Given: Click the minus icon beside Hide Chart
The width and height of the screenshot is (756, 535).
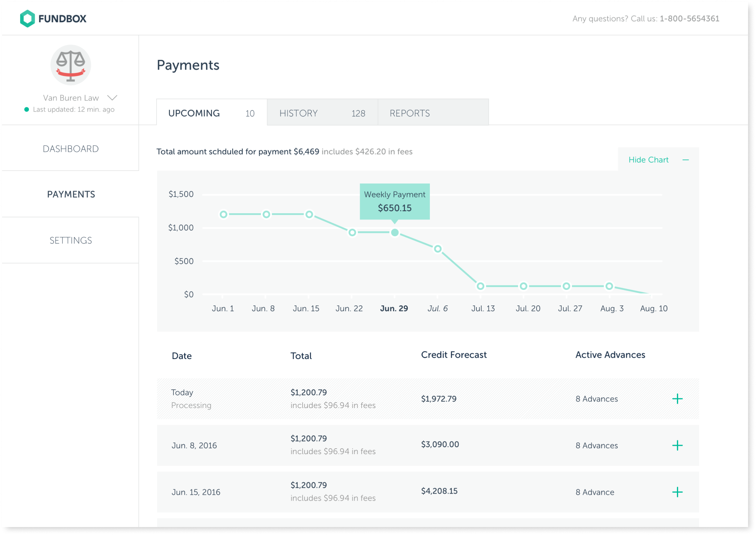Looking at the screenshot, I should tap(685, 160).
